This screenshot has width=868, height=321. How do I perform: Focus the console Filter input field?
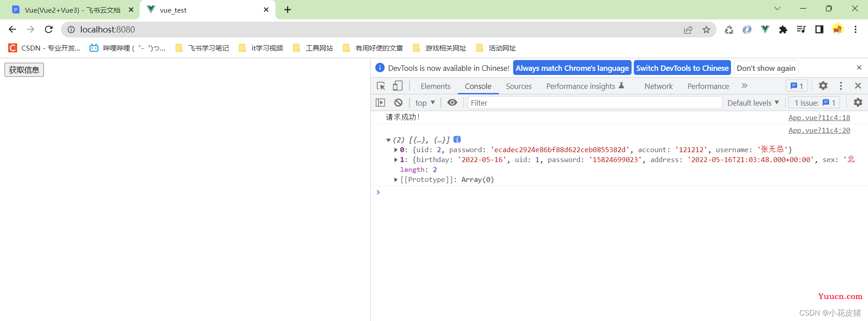[594, 103]
